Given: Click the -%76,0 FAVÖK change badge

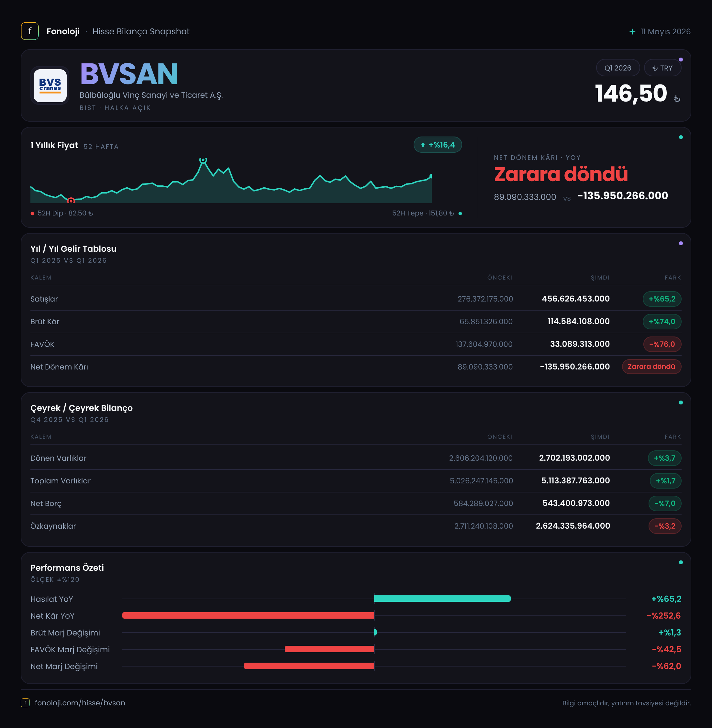Looking at the screenshot, I should coord(662,344).
